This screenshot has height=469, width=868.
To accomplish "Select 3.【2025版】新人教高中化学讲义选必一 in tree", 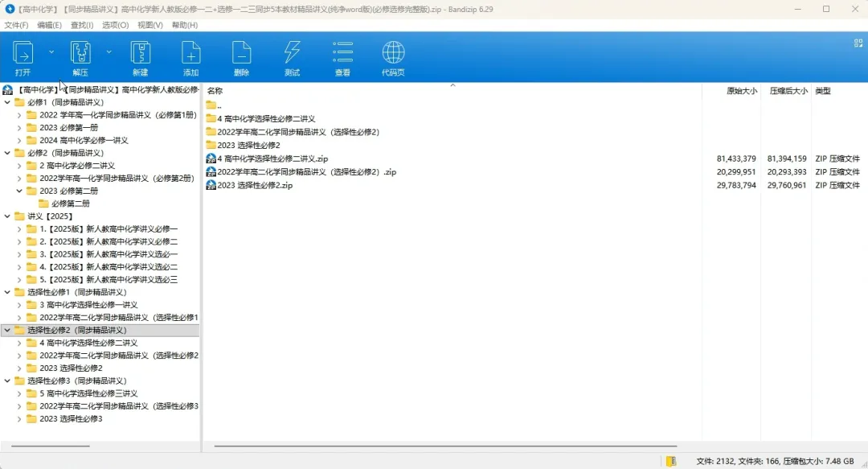I will [108, 254].
